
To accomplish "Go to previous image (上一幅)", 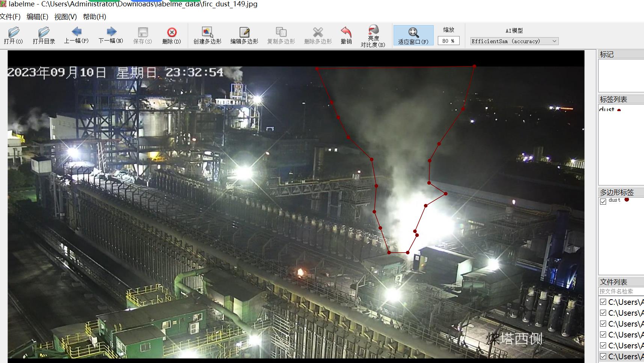I will coord(76,35).
